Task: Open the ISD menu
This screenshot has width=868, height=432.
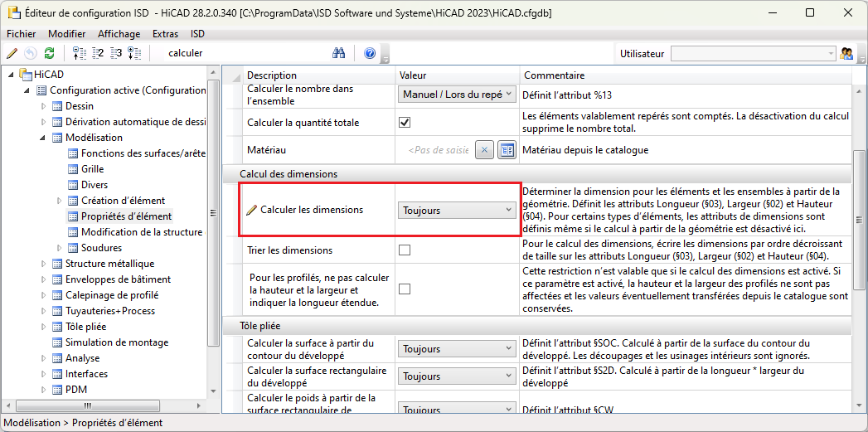Action: 197,34
